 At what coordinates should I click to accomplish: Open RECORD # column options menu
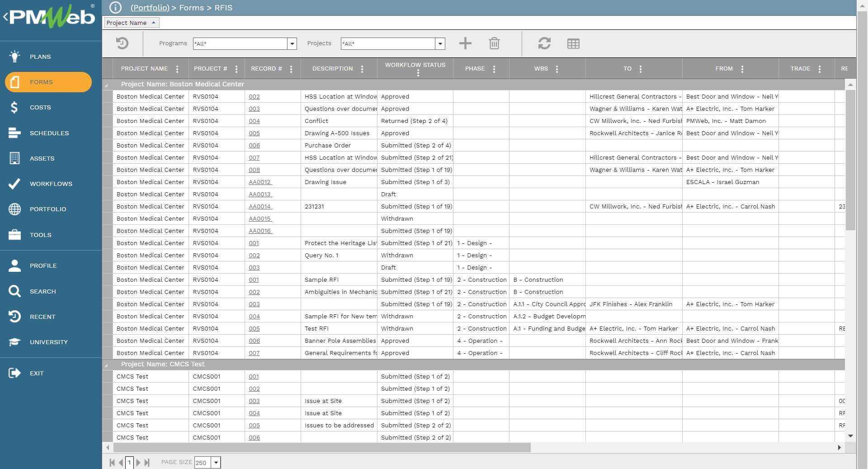(x=291, y=69)
